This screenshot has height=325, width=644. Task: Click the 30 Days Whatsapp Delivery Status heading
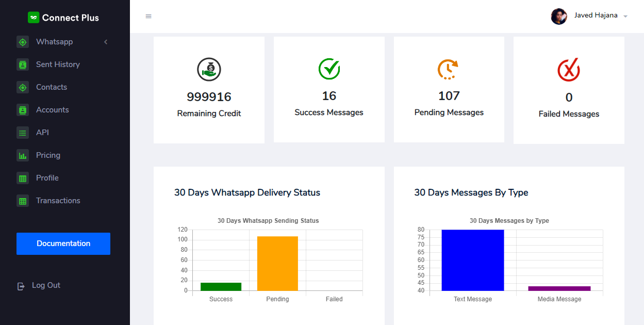[247, 192]
